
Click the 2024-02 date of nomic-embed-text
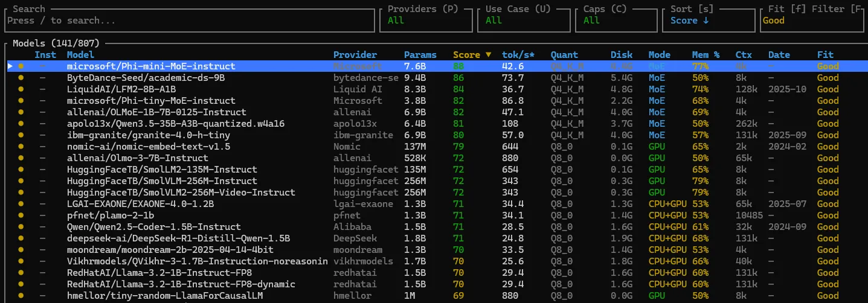click(787, 147)
